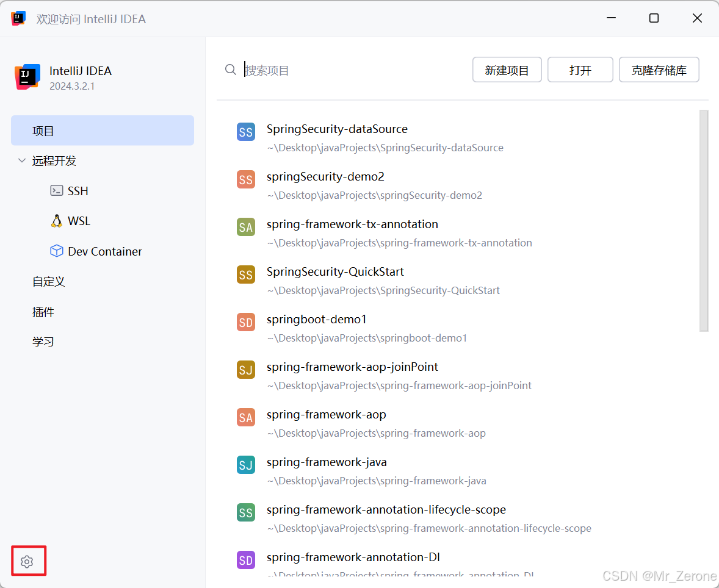This screenshot has height=588, width=719.
Task: Open project spring-framework-java
Action: pos(327,462)
